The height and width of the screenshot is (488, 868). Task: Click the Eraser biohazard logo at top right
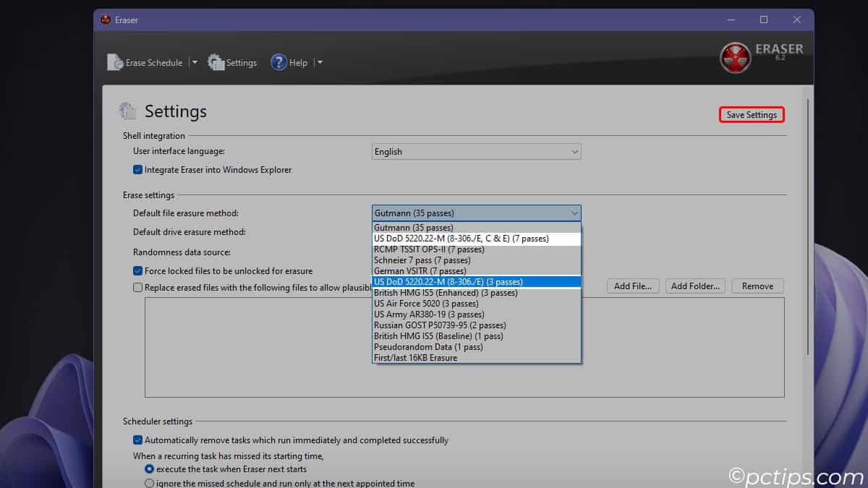[735, 56]
